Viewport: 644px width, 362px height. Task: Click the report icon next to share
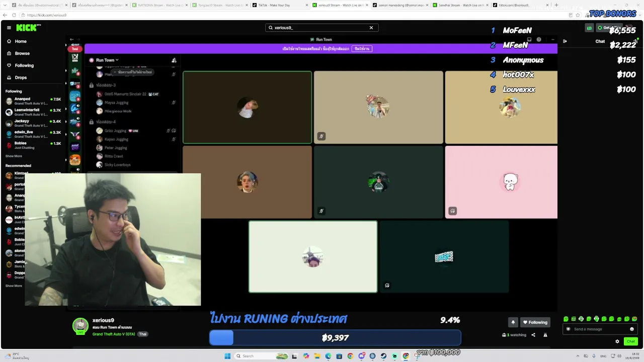[545, 335]
